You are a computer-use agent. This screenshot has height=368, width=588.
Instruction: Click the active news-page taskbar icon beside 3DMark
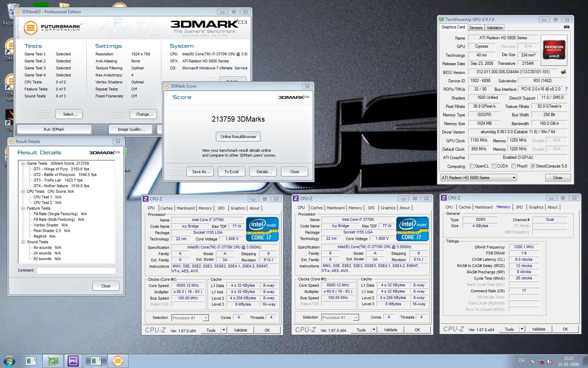[x=96, y=361]
